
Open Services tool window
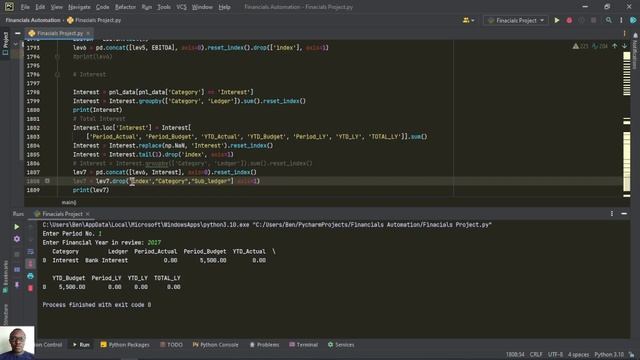click(341, 344)
